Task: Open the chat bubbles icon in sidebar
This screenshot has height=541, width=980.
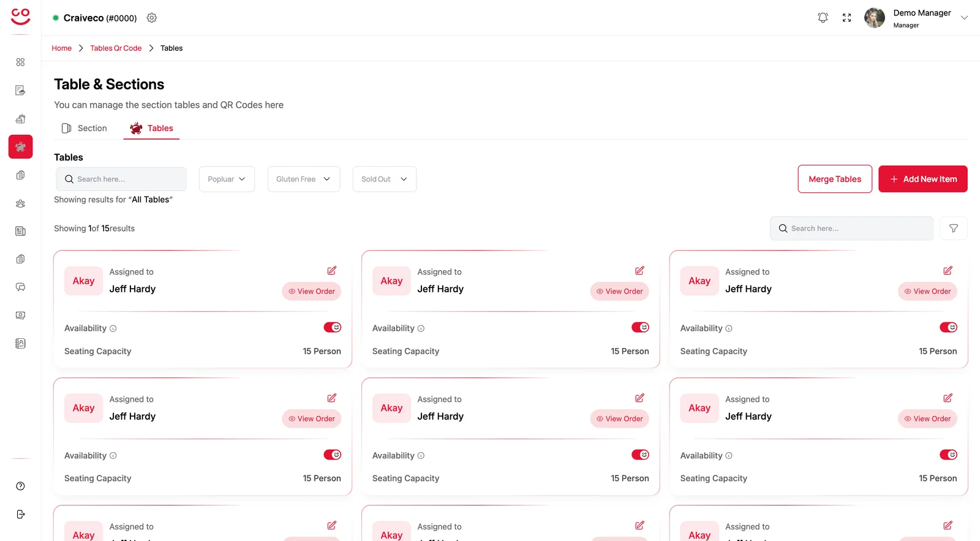Action: coord(20,287)
